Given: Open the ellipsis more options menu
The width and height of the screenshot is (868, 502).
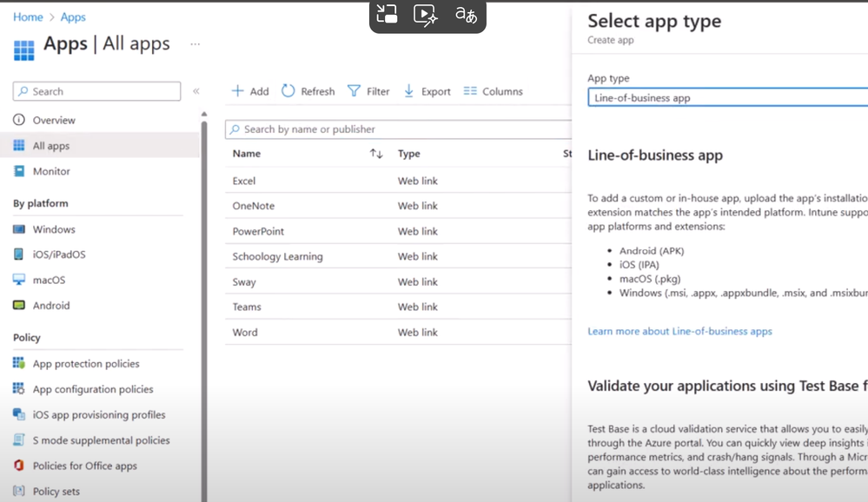Looking at the screenshot, I should pyautogui.click(x=195, y=43).
